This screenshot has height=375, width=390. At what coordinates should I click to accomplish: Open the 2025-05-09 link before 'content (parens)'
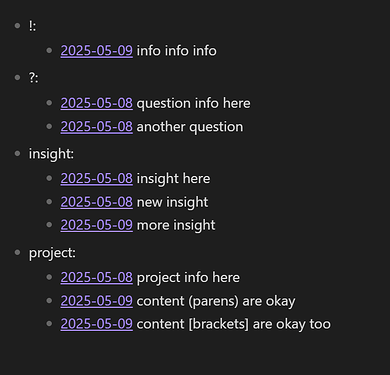[97, 301]
